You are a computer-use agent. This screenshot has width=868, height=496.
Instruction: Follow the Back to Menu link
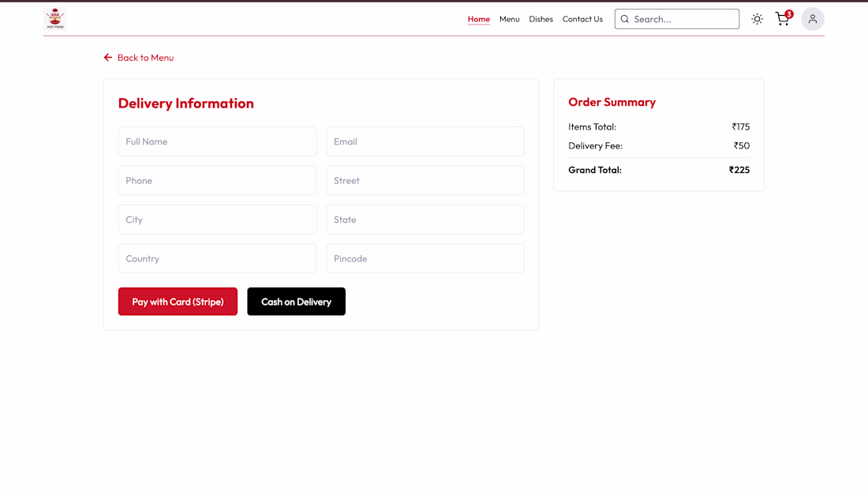click(x=138, y=58)
